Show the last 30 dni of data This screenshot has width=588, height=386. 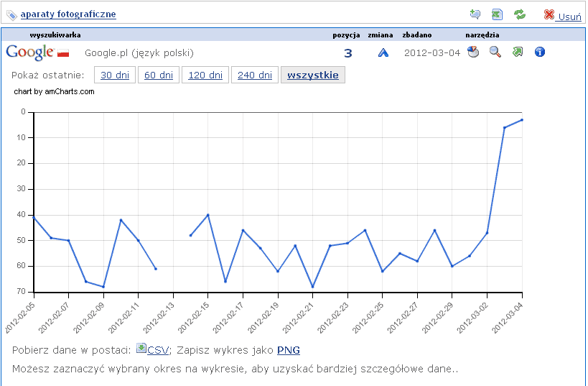tap(116, 75)
